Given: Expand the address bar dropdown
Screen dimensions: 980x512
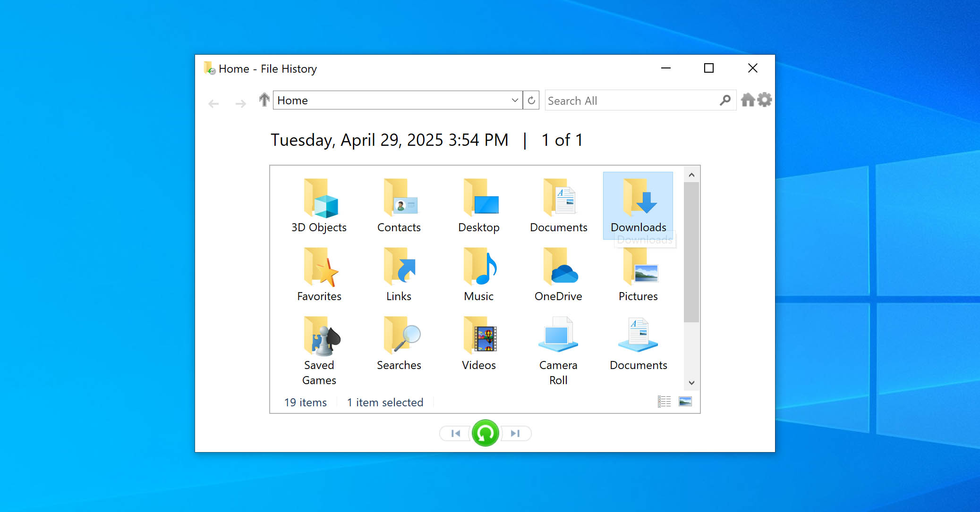Looking at the screenshot, I should click(515, 101).
